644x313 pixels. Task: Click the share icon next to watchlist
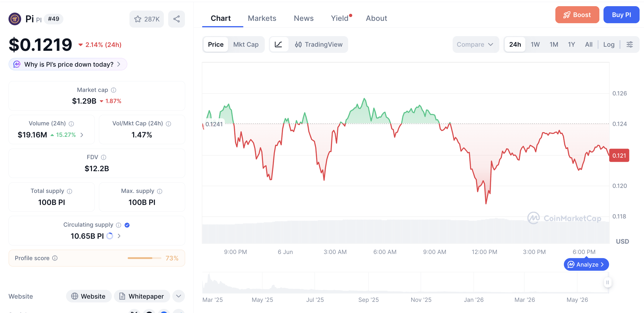(176, 19)
